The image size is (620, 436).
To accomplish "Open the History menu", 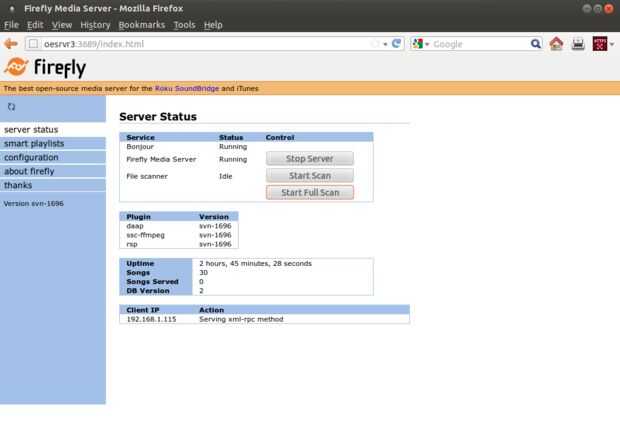I will pos(95,25).
